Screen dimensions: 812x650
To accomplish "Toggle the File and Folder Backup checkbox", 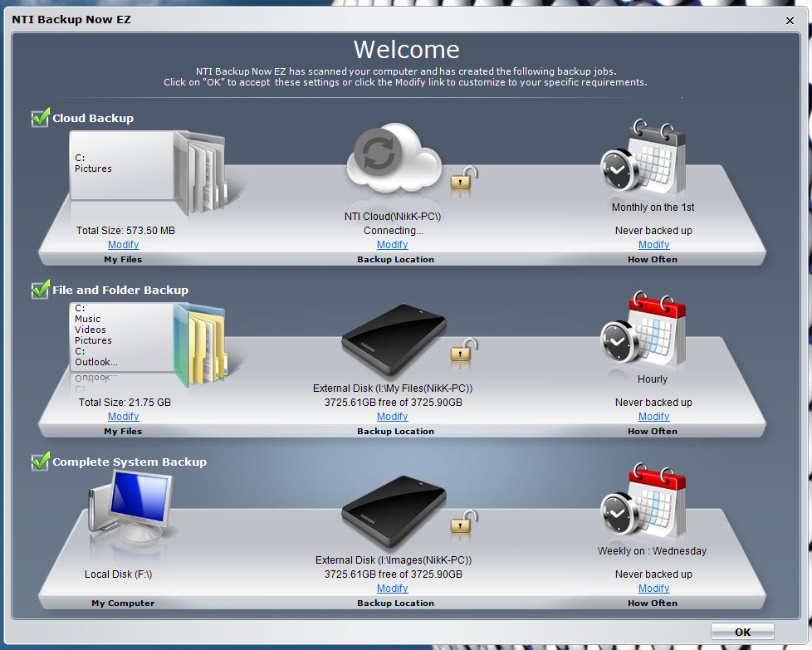I will coord(40,290).
